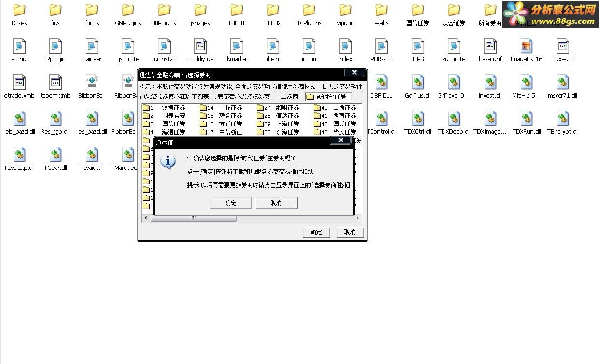This screenshot has width=600, height=364.
Task: Click the broker list scroll-right arrow
Action: tap(358, 218)
